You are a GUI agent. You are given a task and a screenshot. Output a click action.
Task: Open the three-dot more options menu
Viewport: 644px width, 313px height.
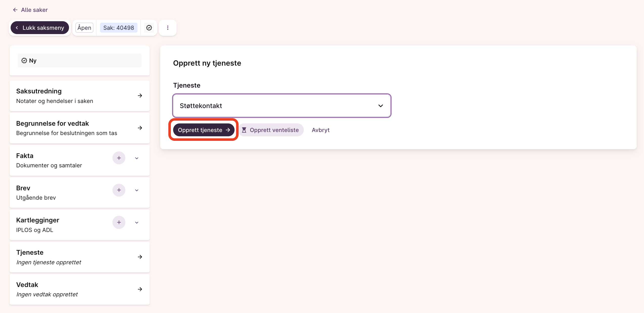(168, 28)
